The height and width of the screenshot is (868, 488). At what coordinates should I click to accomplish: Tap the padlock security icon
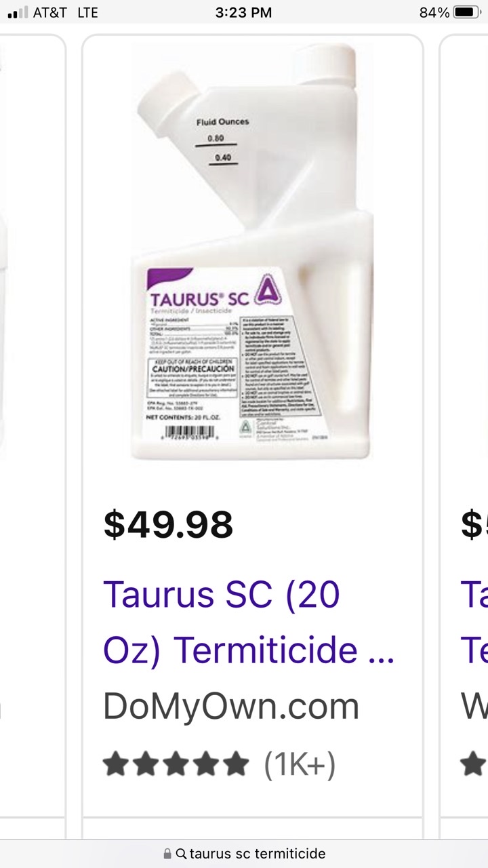[167, 854]
